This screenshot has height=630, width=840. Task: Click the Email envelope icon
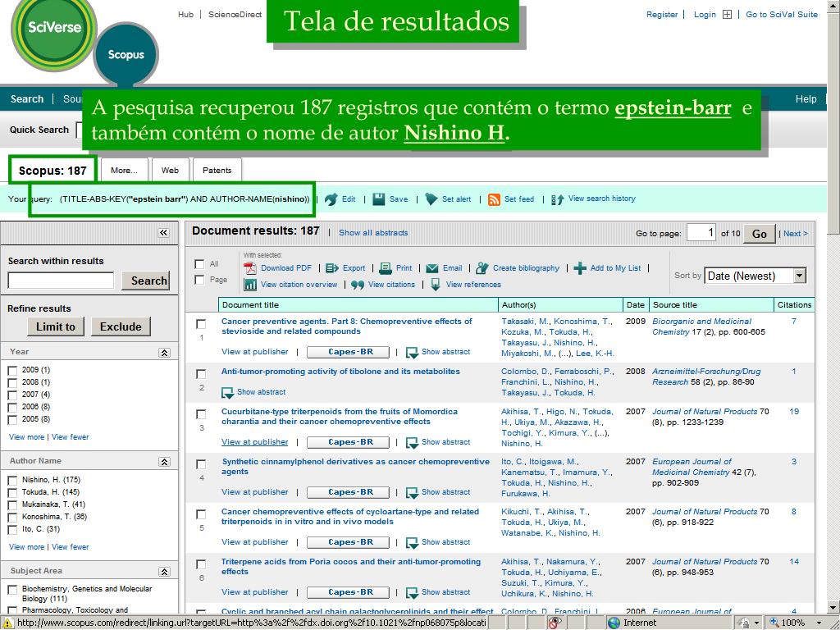click(432, 268)
